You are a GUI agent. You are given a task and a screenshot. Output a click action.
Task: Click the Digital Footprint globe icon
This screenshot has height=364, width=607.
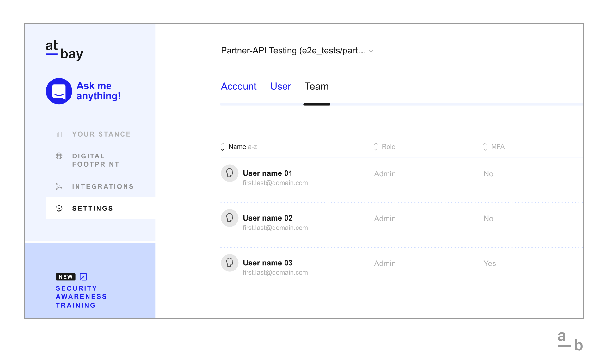(x=59, y=156)
